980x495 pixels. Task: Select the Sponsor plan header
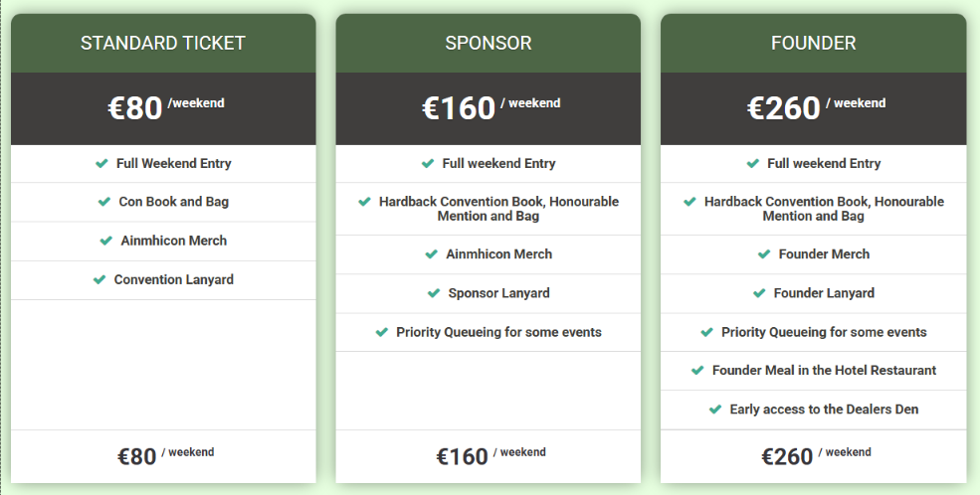[x=489, y=44]
